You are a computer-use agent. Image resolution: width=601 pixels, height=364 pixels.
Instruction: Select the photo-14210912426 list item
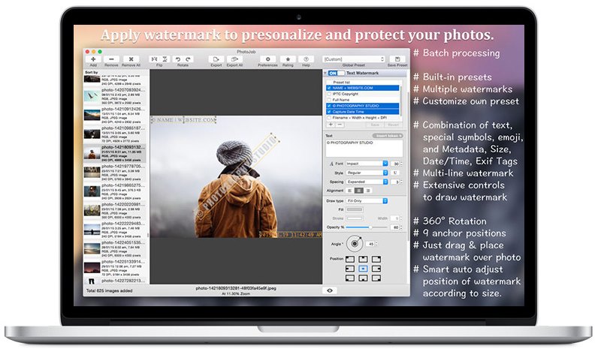pyautogui.click(x=115, y=115)
